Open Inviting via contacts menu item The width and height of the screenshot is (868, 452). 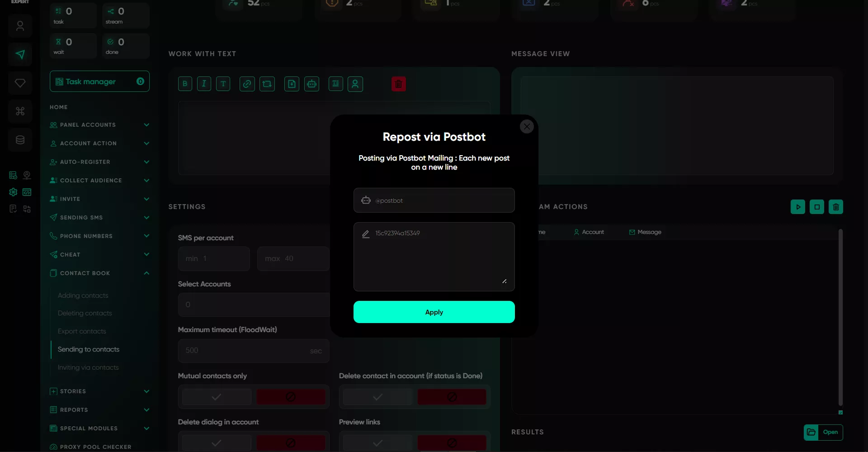[88, 367]
